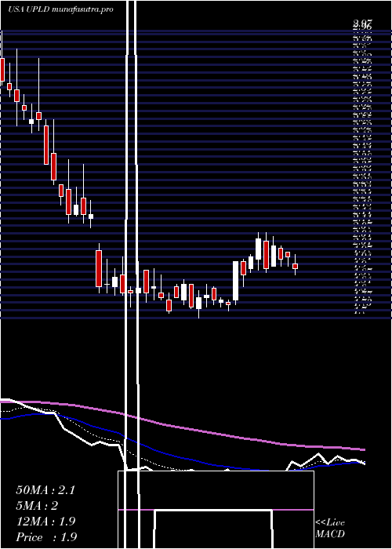Click the "<<Live MACD" label
Viewport: 392px width, 549px height.
[x=330, y=529]
